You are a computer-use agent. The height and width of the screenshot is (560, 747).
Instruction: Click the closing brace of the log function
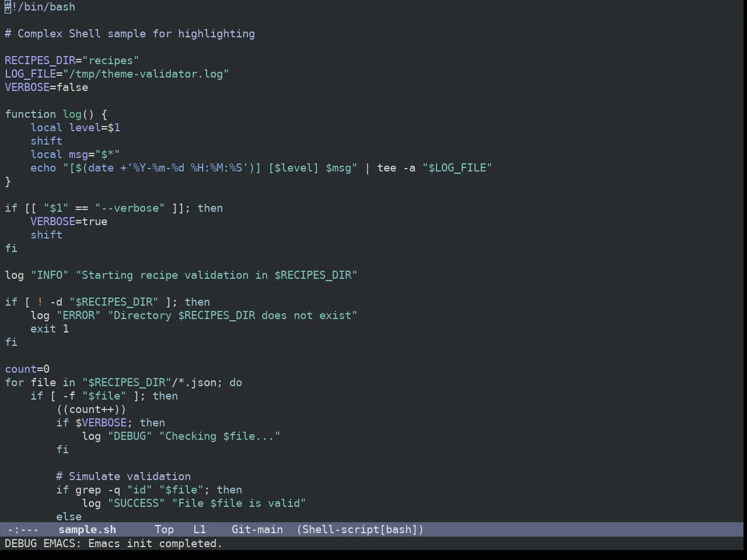(x=8, y=181)
